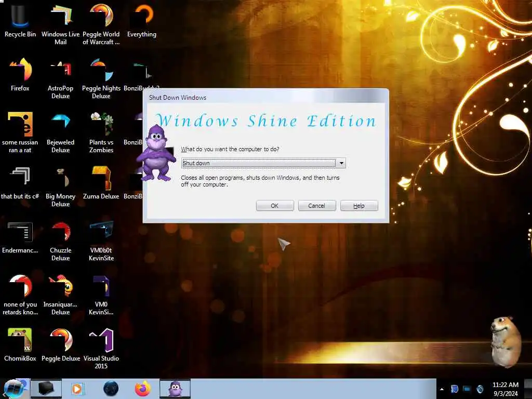Click the 'none of you' desktop icon
This screenshot has width=532, height=399.
pyautogui.click(x=20, y=295)
